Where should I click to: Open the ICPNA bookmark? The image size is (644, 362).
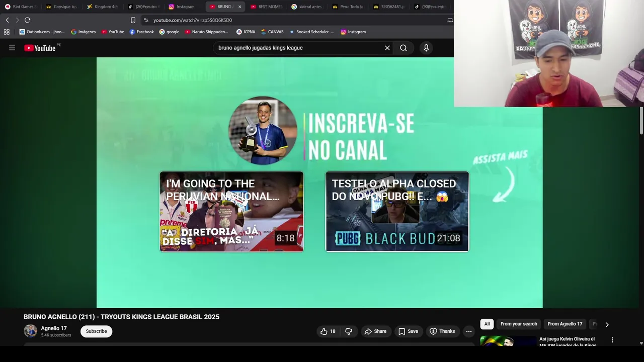[246, 32]
